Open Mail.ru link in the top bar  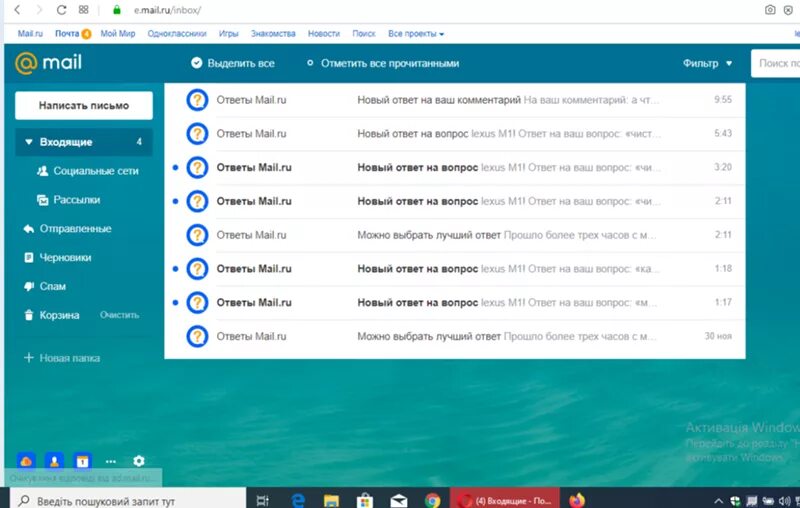[30, 34]
